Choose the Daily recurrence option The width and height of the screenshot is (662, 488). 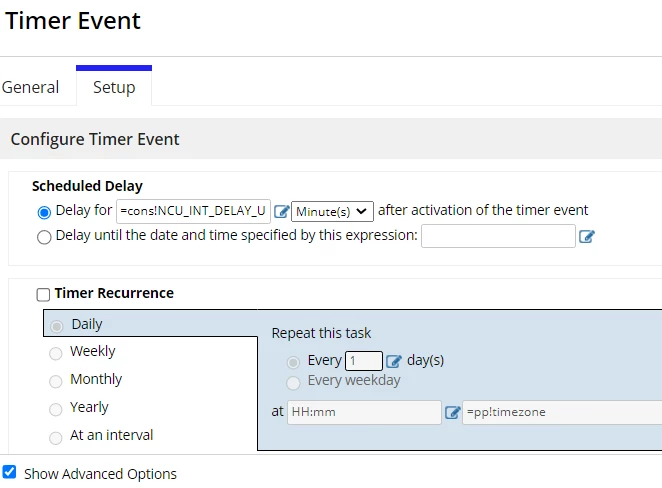(57, 326)
